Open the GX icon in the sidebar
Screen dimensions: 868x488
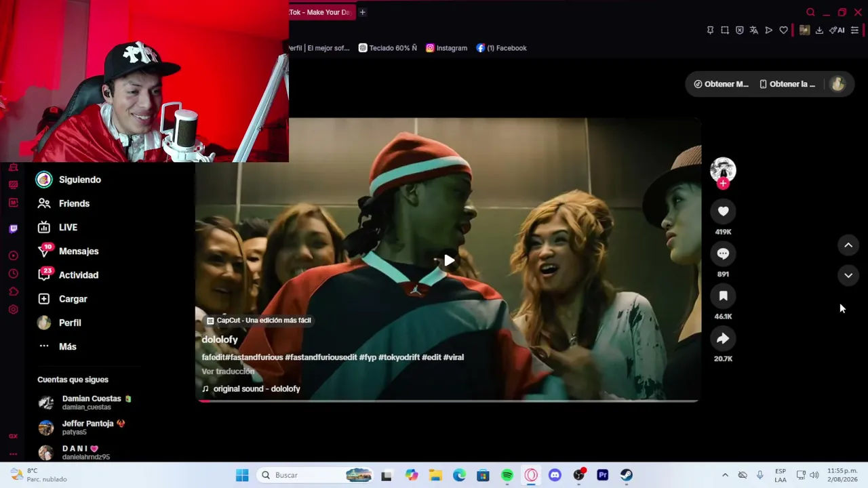[13, 436]
